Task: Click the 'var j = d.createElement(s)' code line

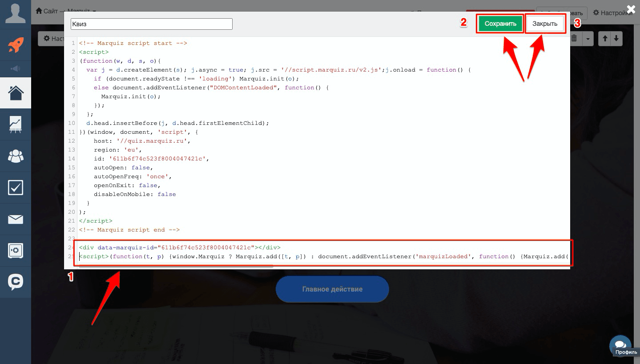Action: point(278,70)
